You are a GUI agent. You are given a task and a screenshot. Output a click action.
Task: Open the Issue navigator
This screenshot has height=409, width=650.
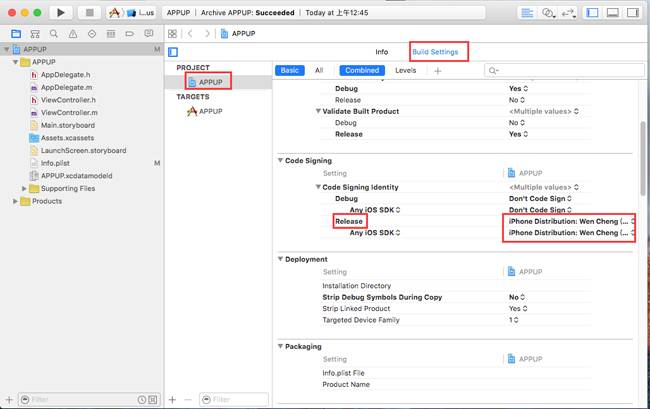click(x=73, y=34)
